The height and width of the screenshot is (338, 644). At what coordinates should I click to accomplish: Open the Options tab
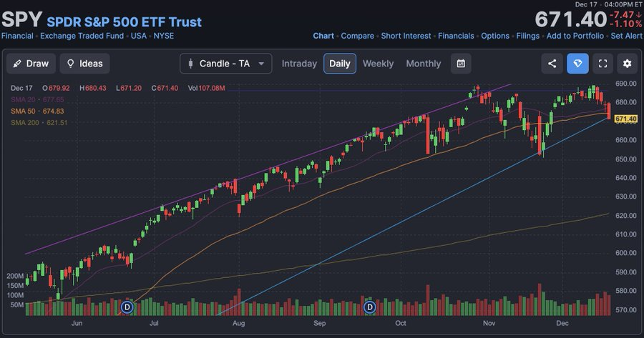pyautogui.click(x=495, y=36)
